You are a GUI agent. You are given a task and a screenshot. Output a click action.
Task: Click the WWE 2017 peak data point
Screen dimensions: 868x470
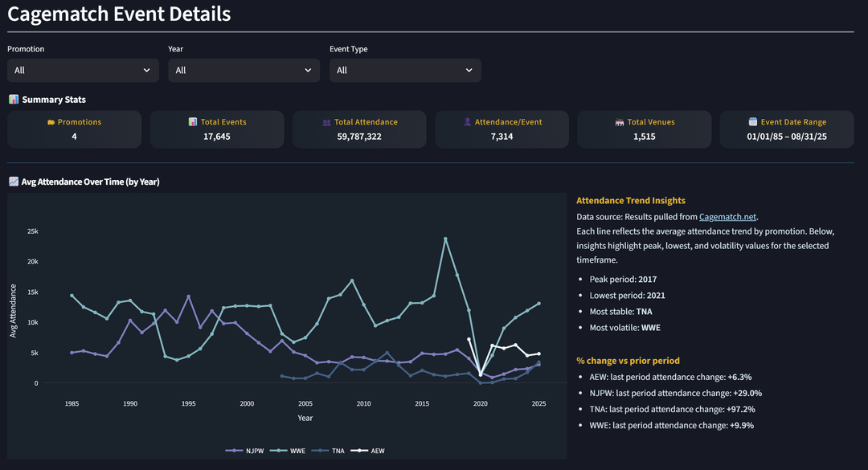445,239
